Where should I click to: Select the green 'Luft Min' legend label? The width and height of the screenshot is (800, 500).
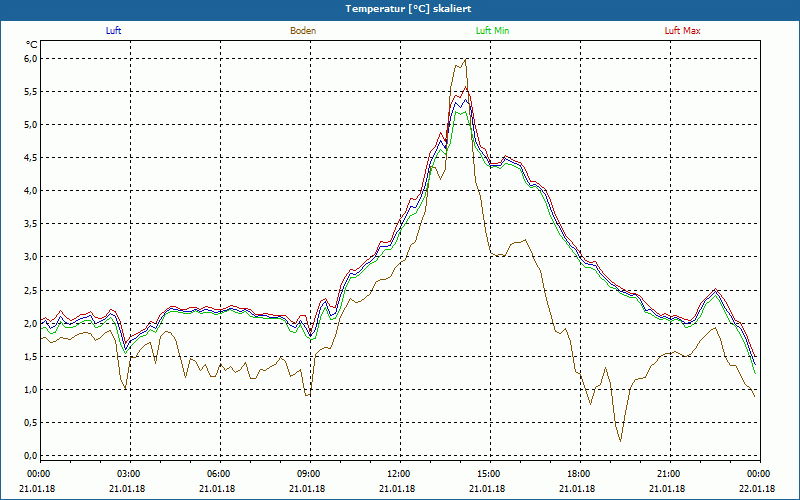(492, 31)
